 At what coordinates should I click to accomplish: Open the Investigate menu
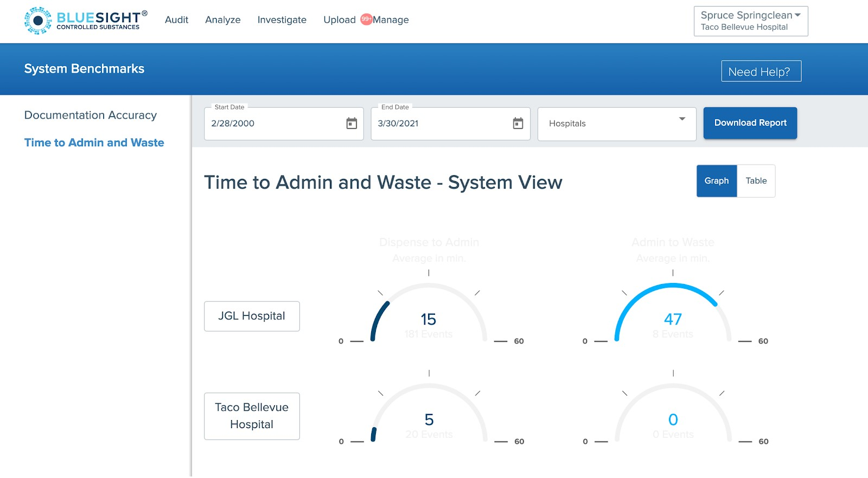click(x=282, y=20)
